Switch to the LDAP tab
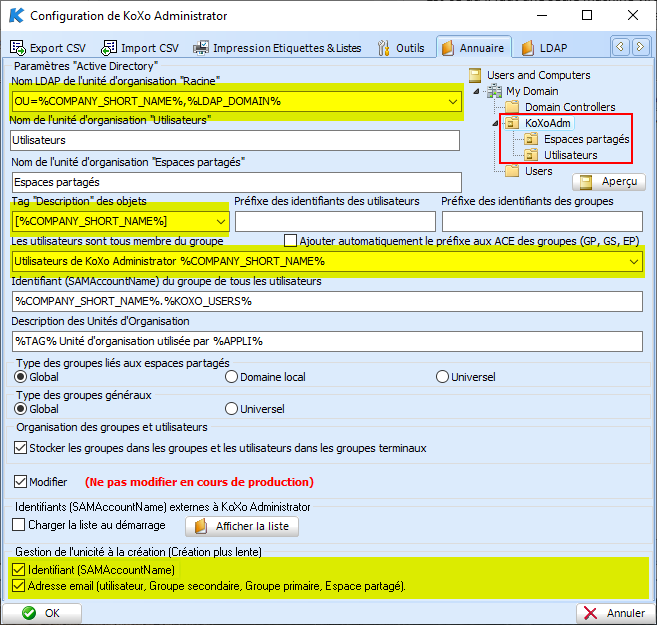The image size is (657, 625). coord(544,48)
